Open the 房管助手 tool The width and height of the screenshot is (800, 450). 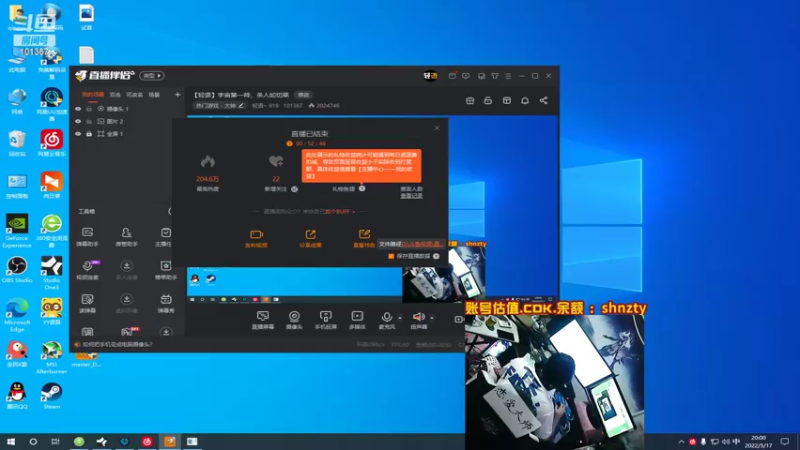(126, 237)
